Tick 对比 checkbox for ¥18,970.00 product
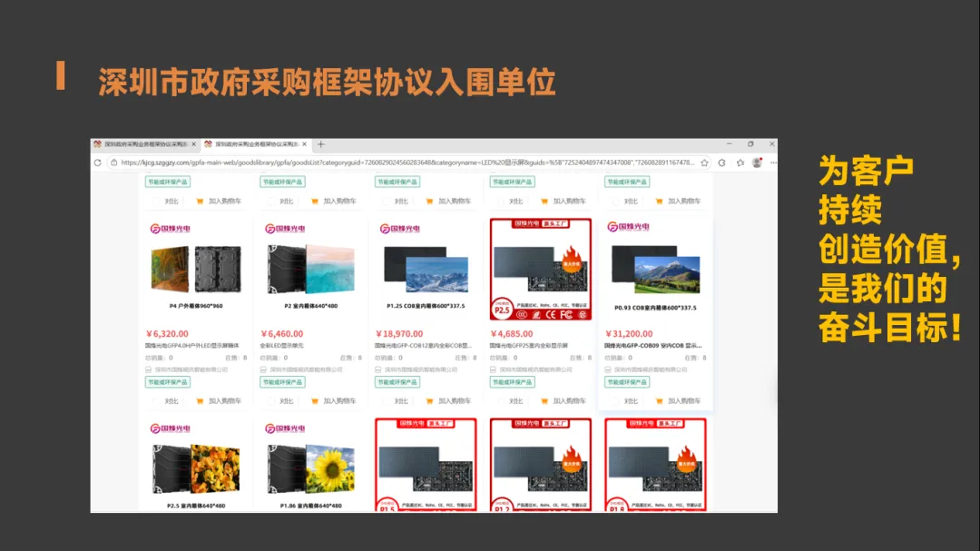980x551 pixels. pyautogui.click(x=387, y=401)
